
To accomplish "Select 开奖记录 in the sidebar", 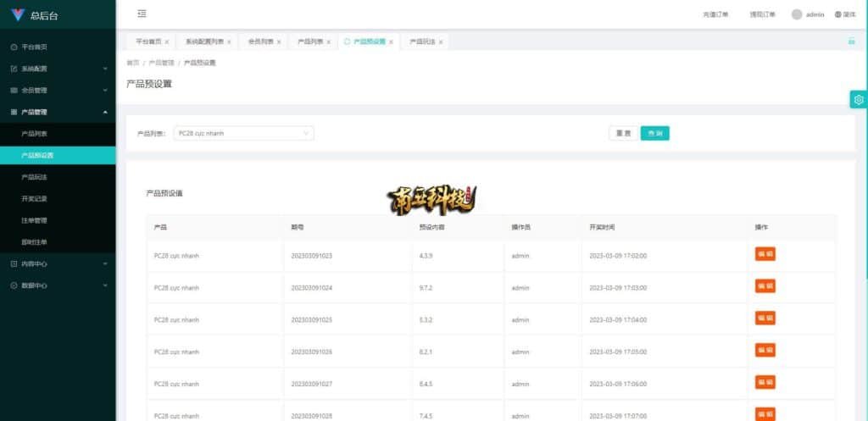I will coord(35,198).
